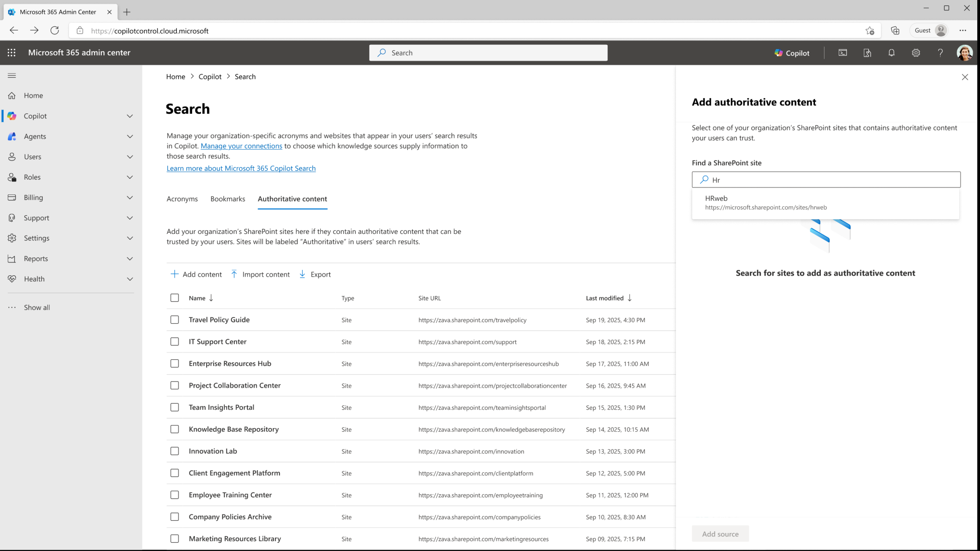Click Add content button
Viewport: 980px width, 551px height.
(x=196, y=274)
